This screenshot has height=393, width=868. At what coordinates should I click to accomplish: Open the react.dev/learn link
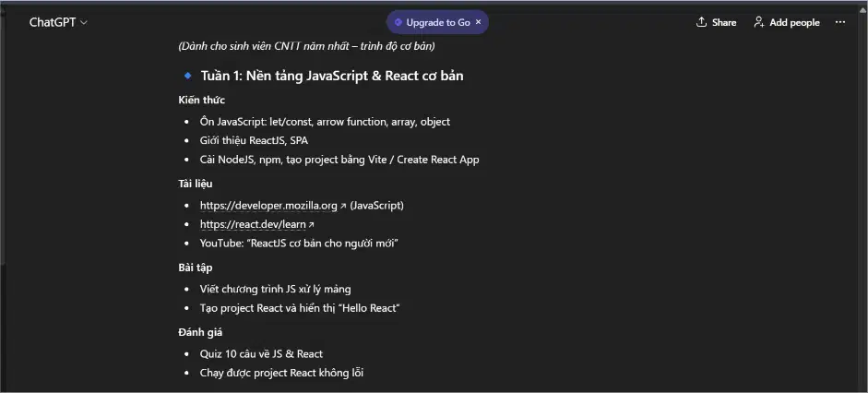pos(253,224)
